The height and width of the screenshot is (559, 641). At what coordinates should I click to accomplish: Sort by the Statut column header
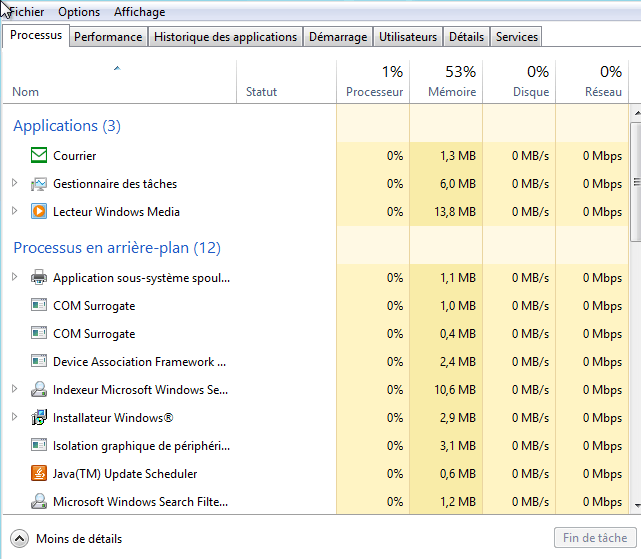coord(286,82)
